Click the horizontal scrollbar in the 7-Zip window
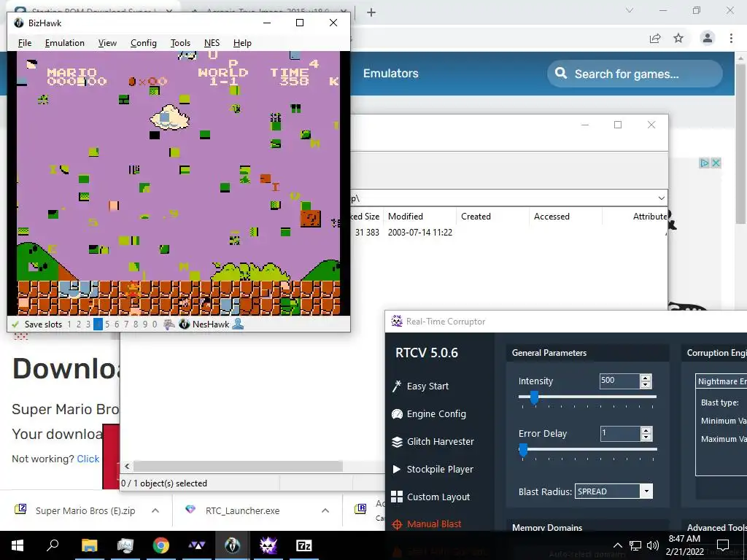Screen dimensions: 747x560 [239, 466]
